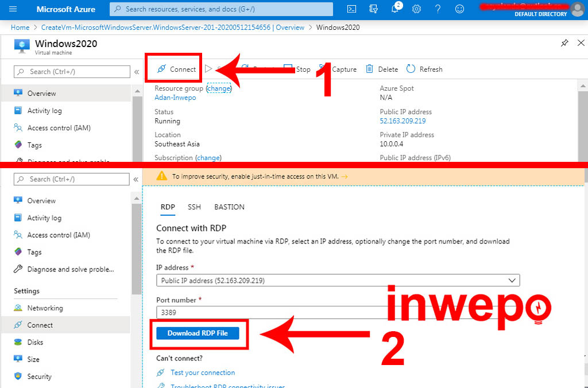Open Networking in the Settings sidebar
This screenshot has width=588, height=388.
tap(45, 308)
